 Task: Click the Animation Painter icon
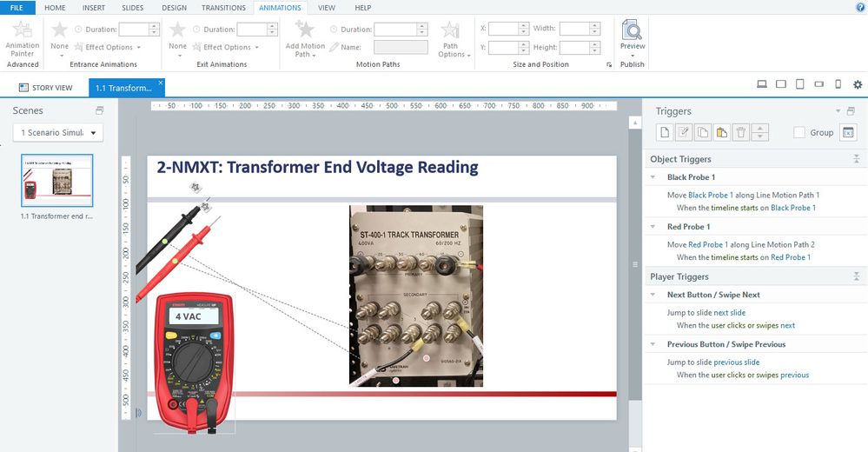point(23,30)
